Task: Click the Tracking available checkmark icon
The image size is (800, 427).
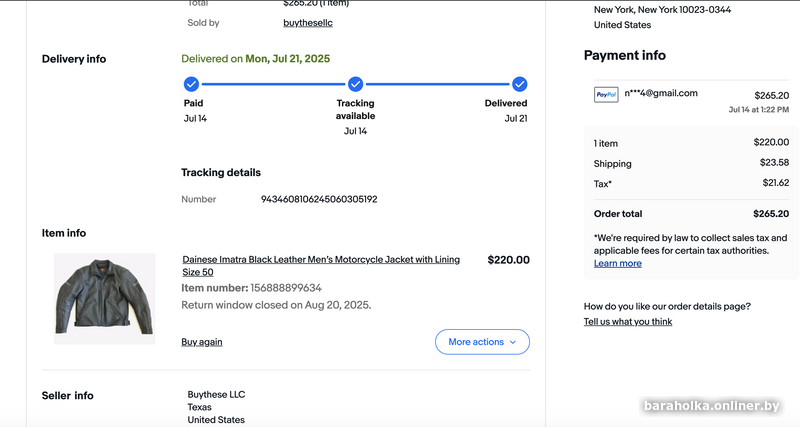Action: tap(355, 84)
